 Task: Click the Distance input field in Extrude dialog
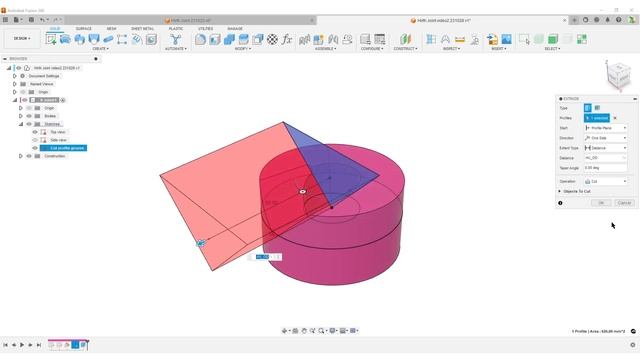click(x=605, y=158)
